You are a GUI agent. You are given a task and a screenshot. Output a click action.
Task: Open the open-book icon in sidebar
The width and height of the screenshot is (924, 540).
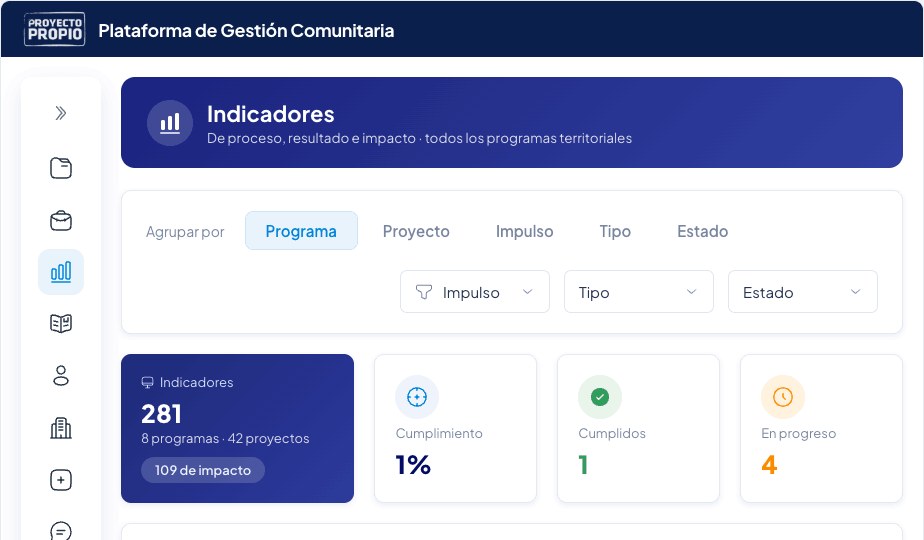click(x=61, y=324)
